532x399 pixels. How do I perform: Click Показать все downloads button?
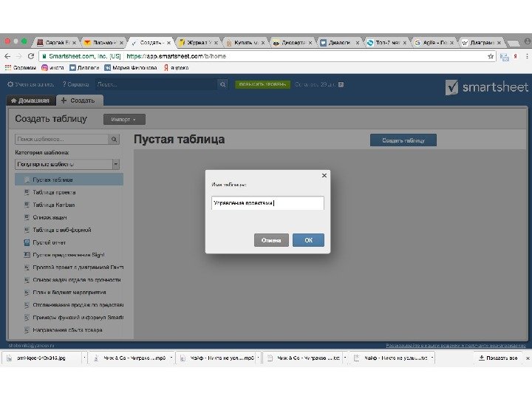click(498, 358)
